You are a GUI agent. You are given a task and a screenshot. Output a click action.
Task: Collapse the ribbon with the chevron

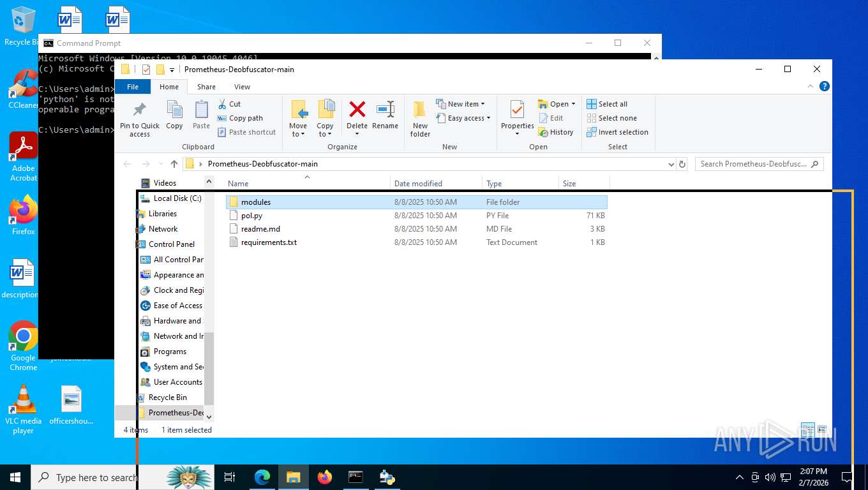(811, 86)
